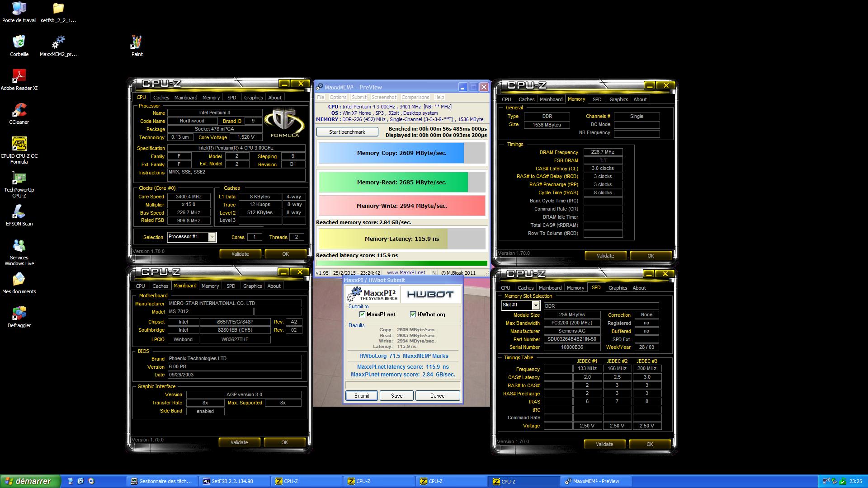868x488 pixels.
Task: Open the Help menu in MaxxMEM²
Action: pos(439,97)
